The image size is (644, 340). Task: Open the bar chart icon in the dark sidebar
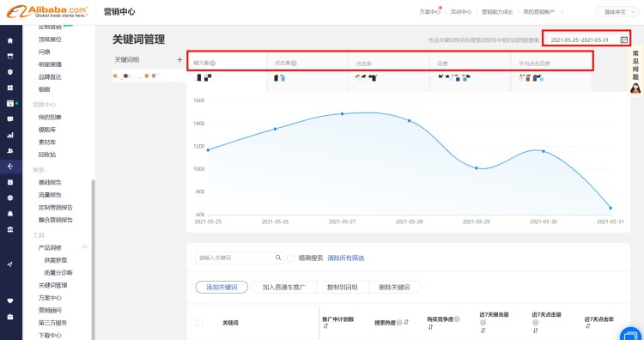click(x=10, y=135)
